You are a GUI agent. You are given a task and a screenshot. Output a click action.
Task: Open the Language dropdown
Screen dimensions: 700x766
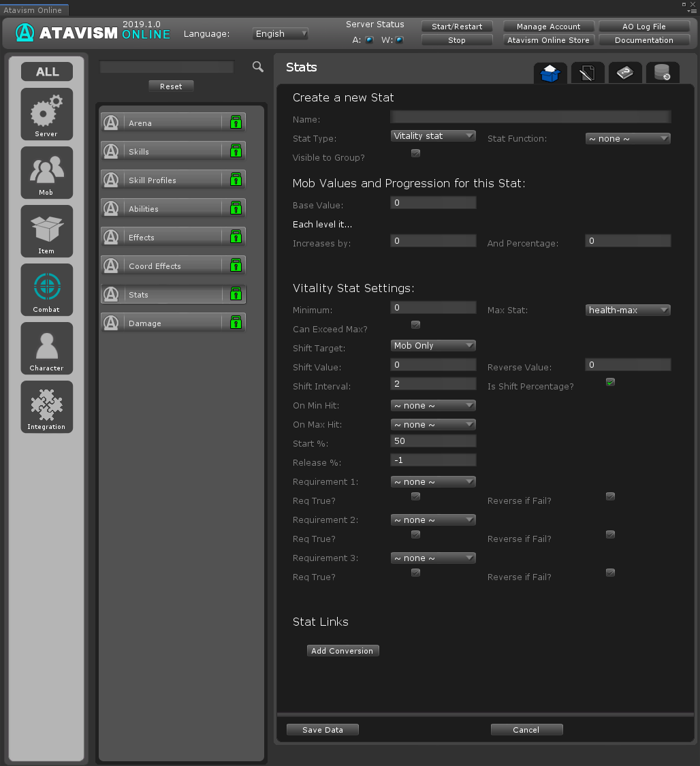point(281,33)
